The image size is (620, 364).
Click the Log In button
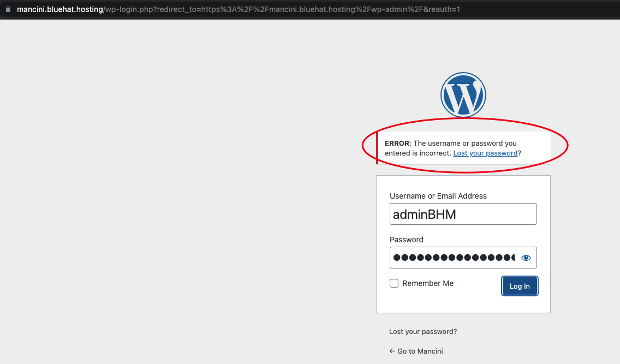(520, 286)
